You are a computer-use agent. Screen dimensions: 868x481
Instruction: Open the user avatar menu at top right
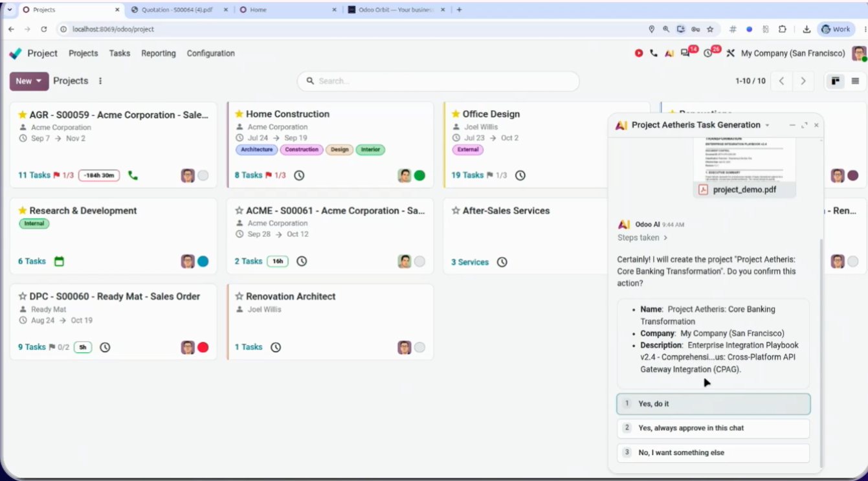pyautogui.click(x=859, y=54)
